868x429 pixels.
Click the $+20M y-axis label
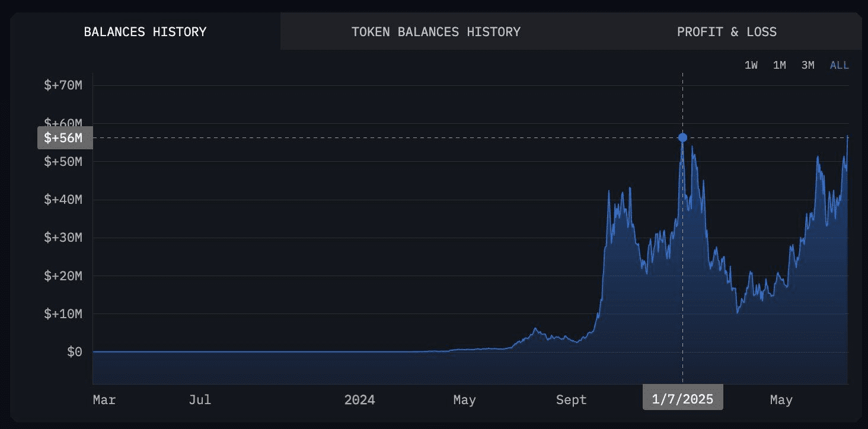[62, 276]
